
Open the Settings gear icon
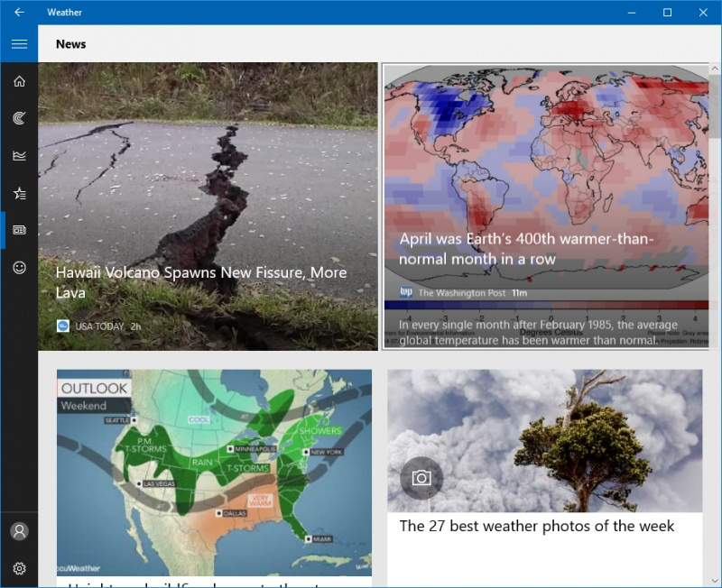[19, 569]
